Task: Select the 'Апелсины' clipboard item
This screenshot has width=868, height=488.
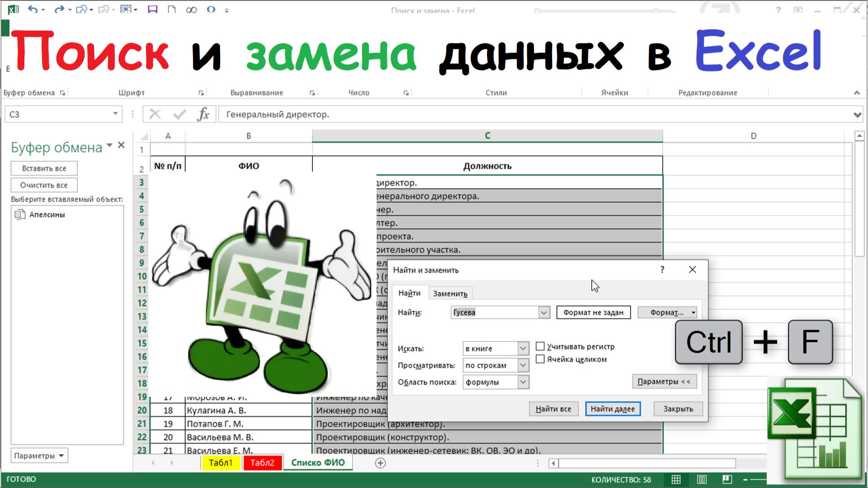Action: [x=47, y=214]
